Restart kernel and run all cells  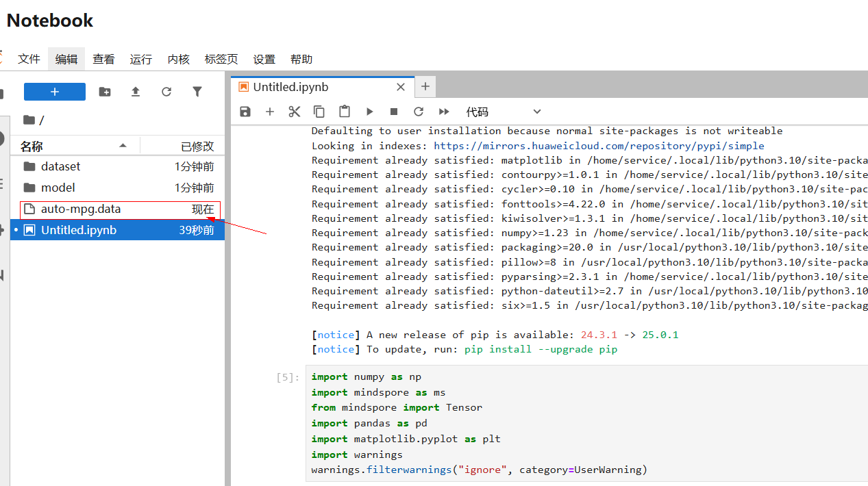[x=444, y=112]
